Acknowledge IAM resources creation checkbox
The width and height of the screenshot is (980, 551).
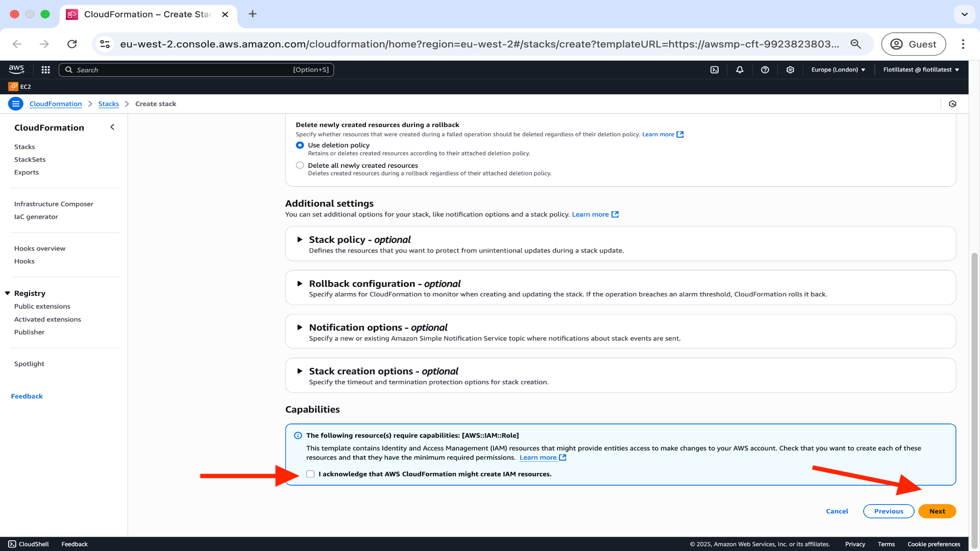point(310,474)
